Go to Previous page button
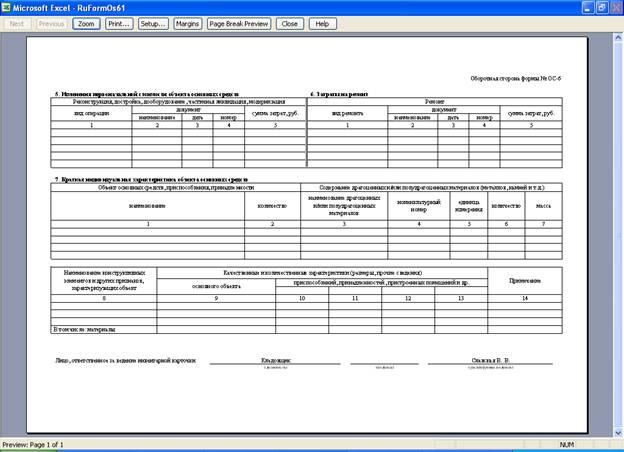Viewport: 624px width, 452px height. 51,23
